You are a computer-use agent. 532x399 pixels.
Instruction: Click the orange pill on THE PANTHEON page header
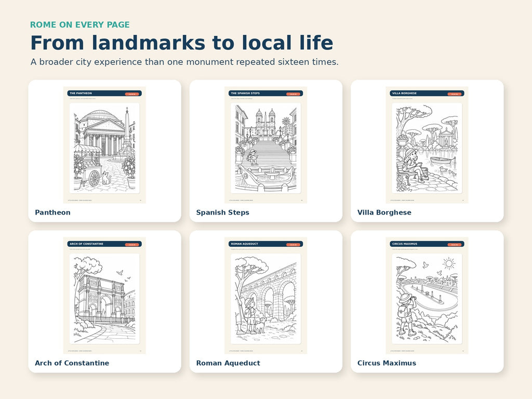click(132, 94)
